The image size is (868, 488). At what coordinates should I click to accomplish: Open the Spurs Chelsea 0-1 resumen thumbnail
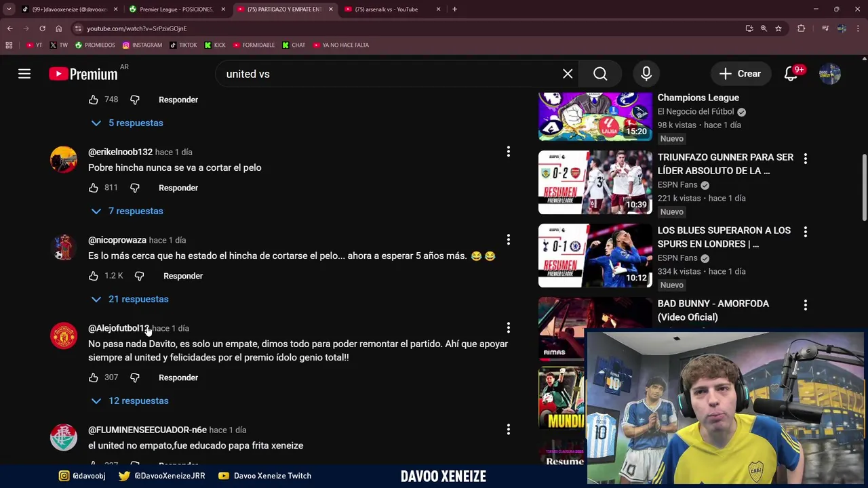[595, 256]
